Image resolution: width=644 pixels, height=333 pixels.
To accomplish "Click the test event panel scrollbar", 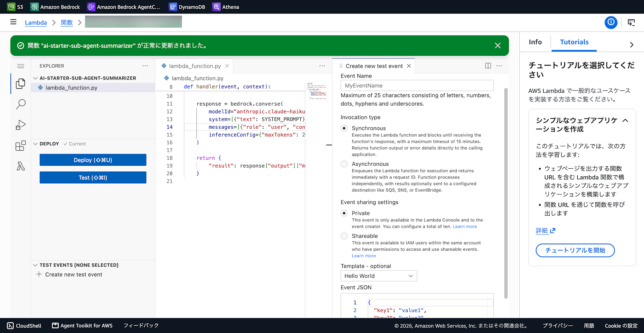I will [506, 193].
